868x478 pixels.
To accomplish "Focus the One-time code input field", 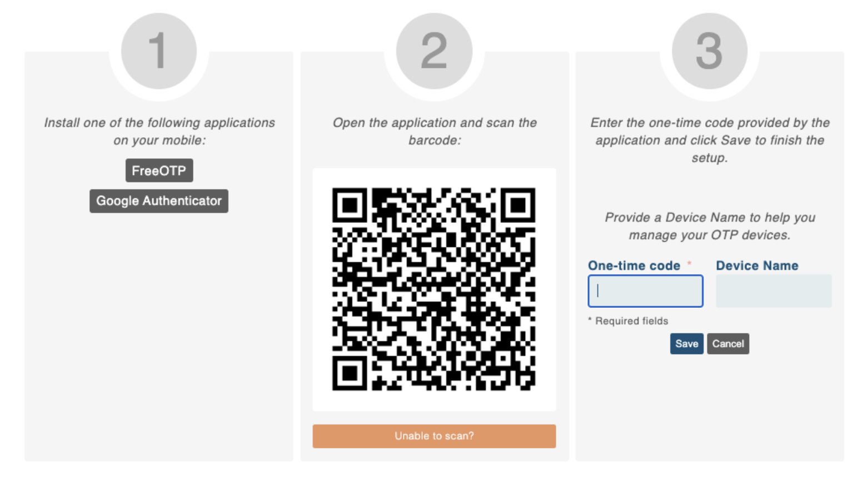I will click(645, 291).
